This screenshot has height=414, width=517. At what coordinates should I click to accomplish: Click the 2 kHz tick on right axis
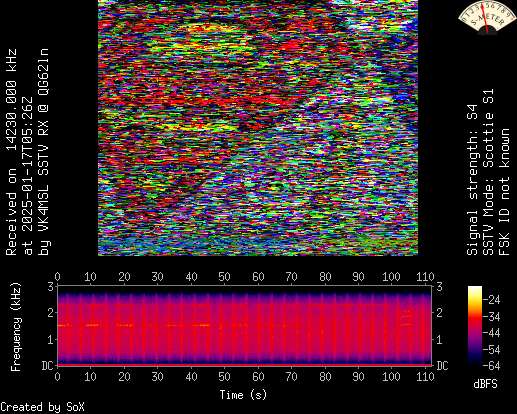[x=439, y=313]
